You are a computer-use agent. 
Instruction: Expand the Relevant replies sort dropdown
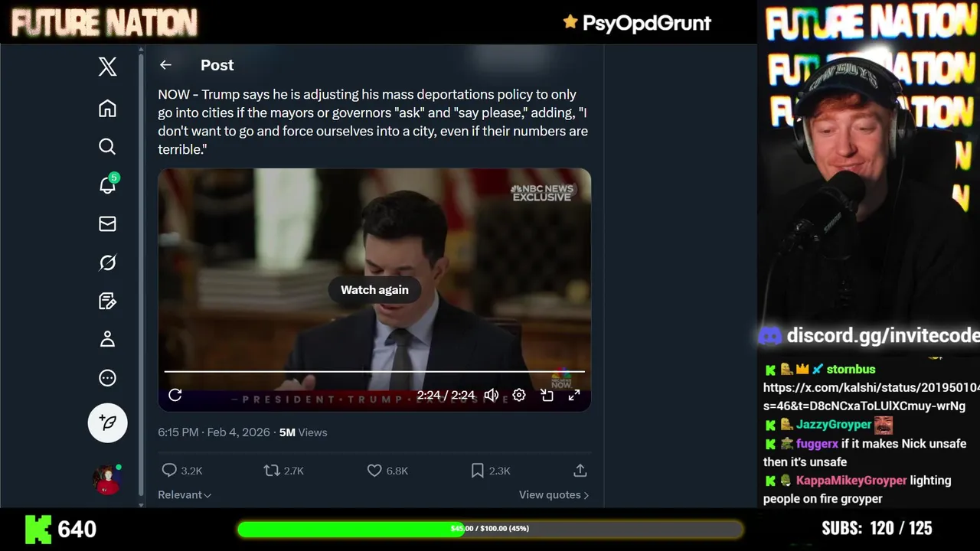point(185,495)
